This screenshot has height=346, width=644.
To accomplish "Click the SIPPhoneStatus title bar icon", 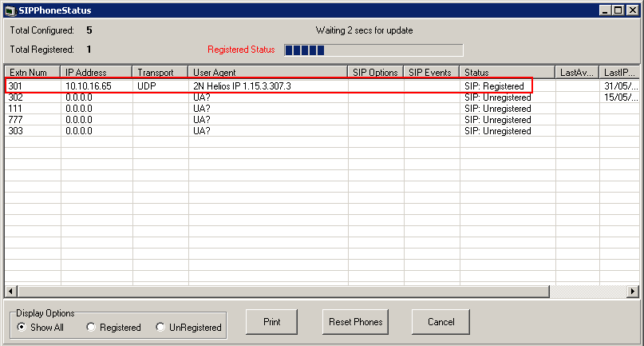I will (10, 10).
